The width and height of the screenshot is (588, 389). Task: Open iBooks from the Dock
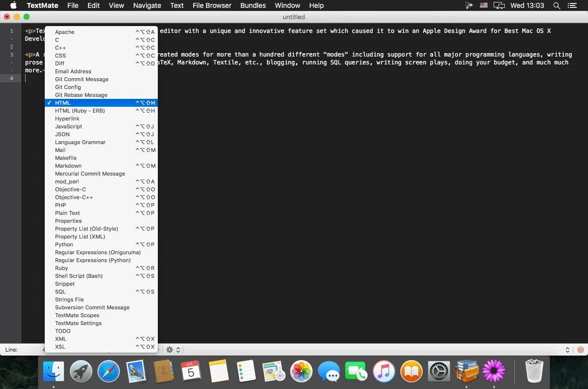412,371
